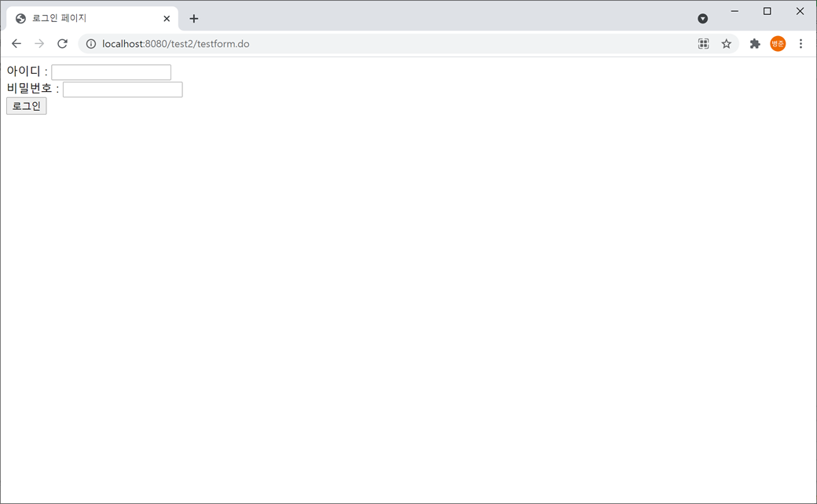The image size is (817, 504).
Task: Close the browser window
Action: pyautogui.click(x=800, y=11)
